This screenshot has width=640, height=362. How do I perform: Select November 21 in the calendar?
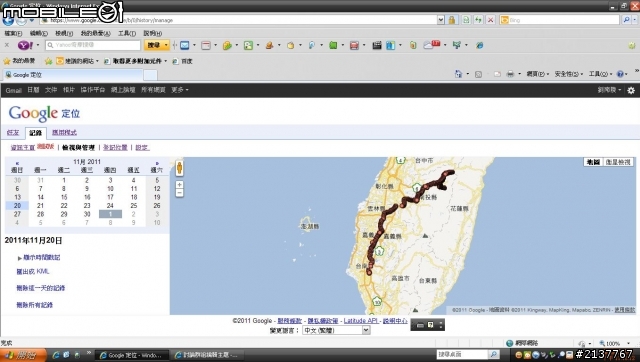tap(40, 206)
